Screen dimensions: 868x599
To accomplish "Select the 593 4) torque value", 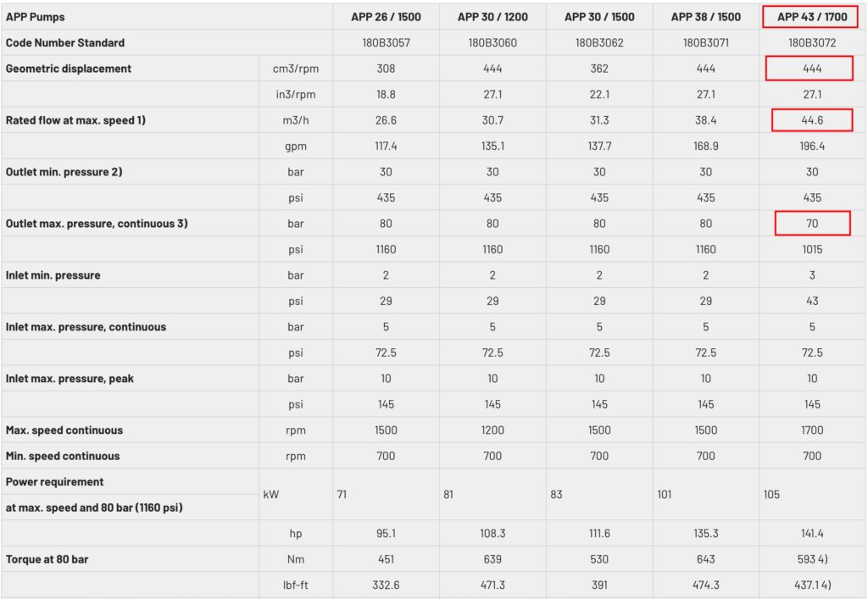I will (x=812, y=559).
